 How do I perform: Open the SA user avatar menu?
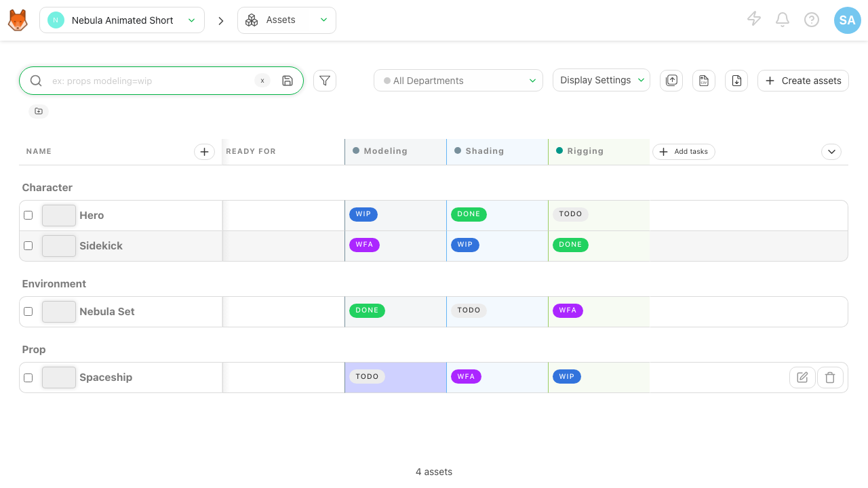coord(848,20)
